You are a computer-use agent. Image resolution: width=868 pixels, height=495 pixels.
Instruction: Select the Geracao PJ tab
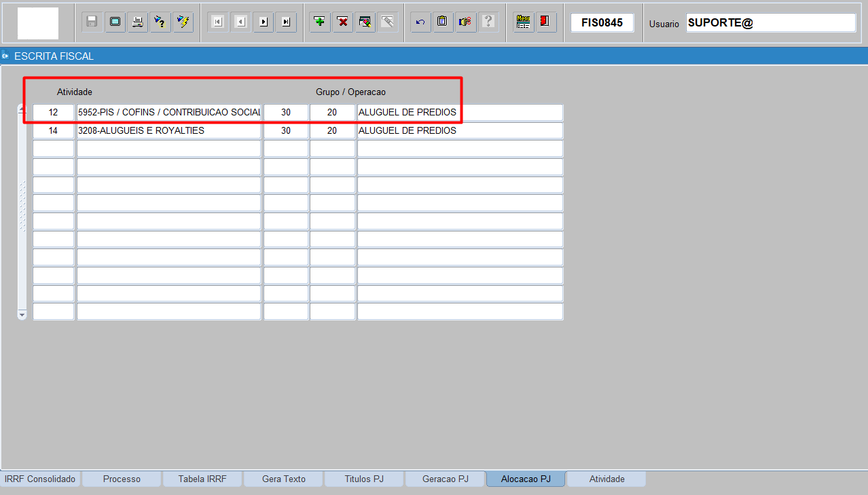(x=446, y=479)
